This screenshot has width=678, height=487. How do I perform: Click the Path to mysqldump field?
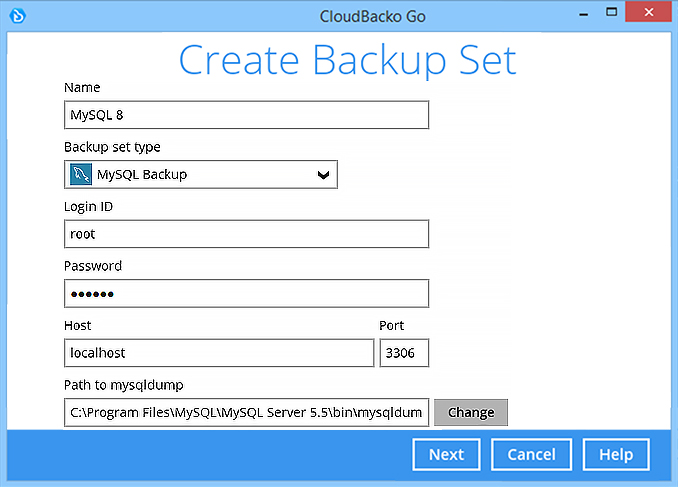pos(246,413)
